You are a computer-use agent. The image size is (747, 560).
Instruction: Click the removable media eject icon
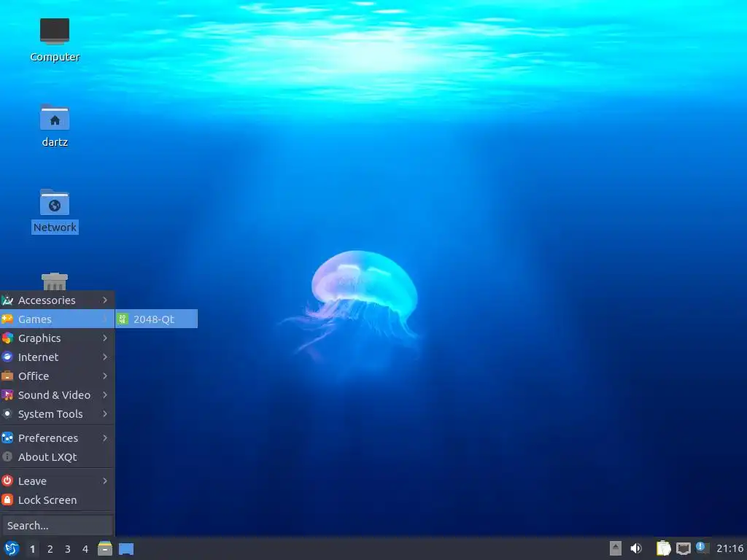click(616, 548)
